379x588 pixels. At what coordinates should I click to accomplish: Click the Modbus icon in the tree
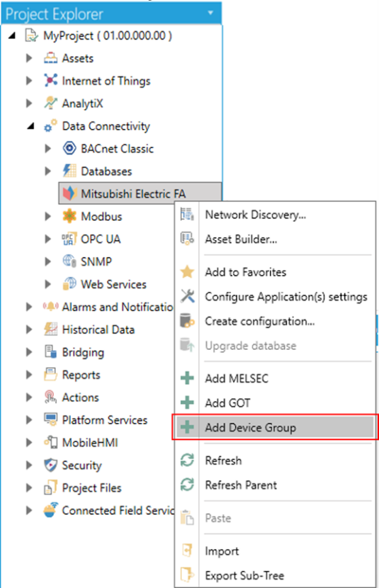click(x=69, y=216)
